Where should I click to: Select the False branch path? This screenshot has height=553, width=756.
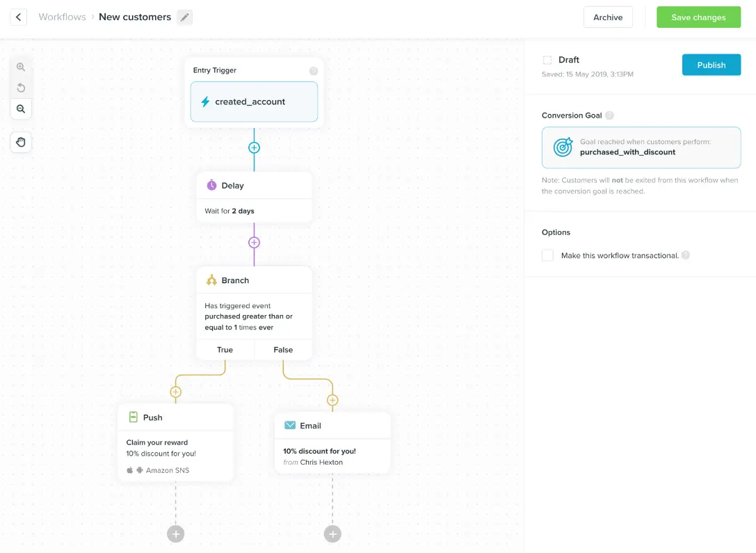point(283,349)
